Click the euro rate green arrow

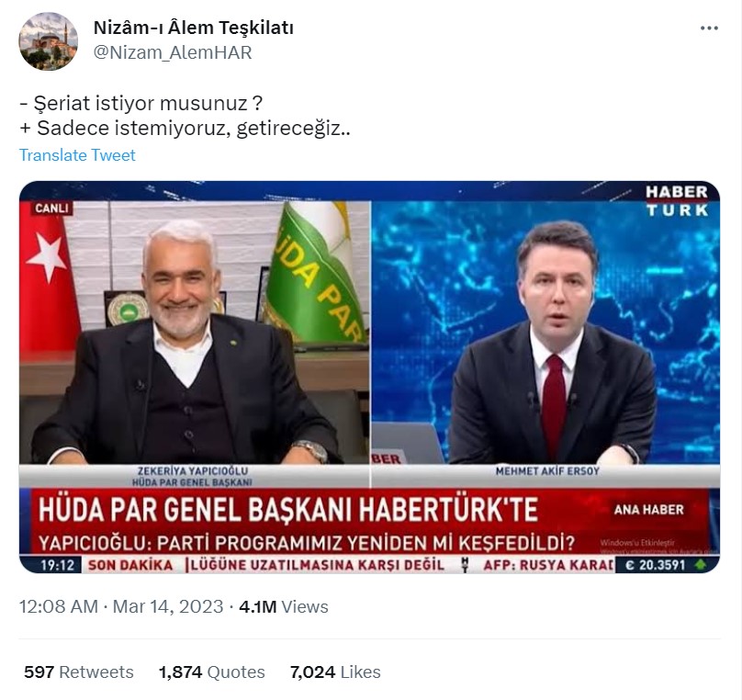pyautogui.click(x=701, y=565)
